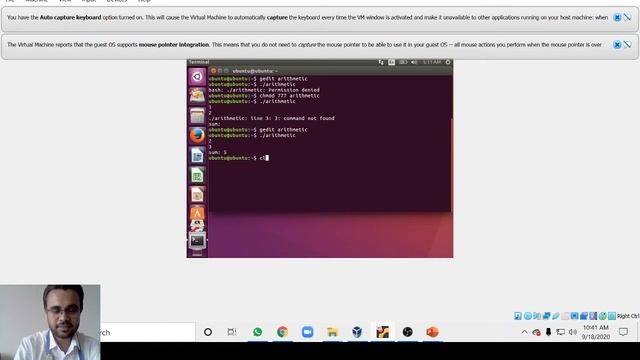This screenshot has height=360, width=640.
Task: Dismiss the mouse pointer integration notification
Action: pyautogui.click(x=618, y=45)
